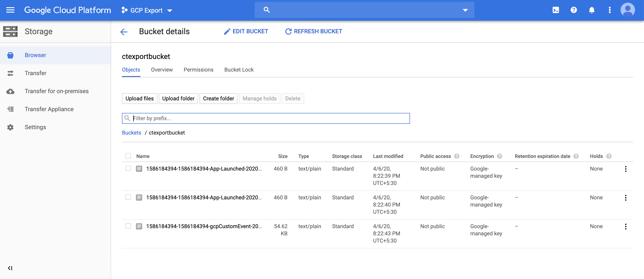Click the Manage holds button
Image resolution: width=644 pixels, height=279 pixels.
pyautogui.click(x=259, y=99)
